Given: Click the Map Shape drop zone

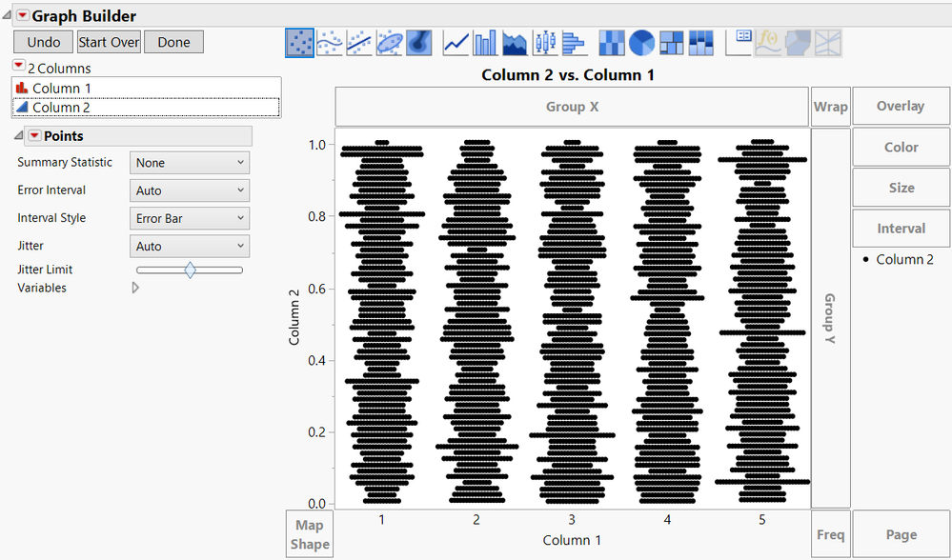Looking at the screenshot, I should [310, 534].
